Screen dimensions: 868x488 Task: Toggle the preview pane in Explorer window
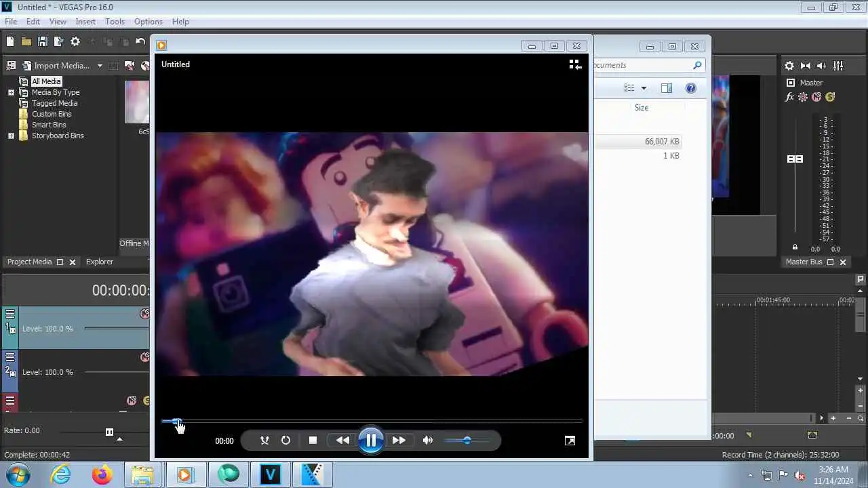point(666,88)
